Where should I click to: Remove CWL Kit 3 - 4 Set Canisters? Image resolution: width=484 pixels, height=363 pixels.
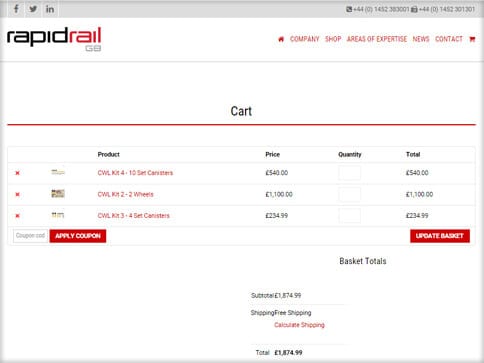point(18,216)
